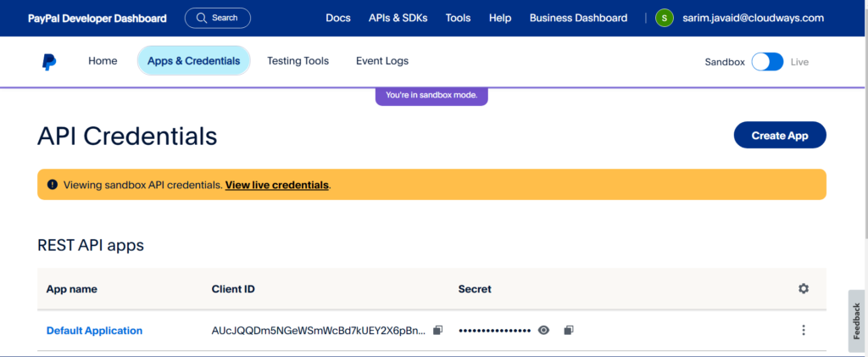Toggle Sandbox to Live mode switch
The width and height of the screenshot is (868, 357).
pos(767,62)
